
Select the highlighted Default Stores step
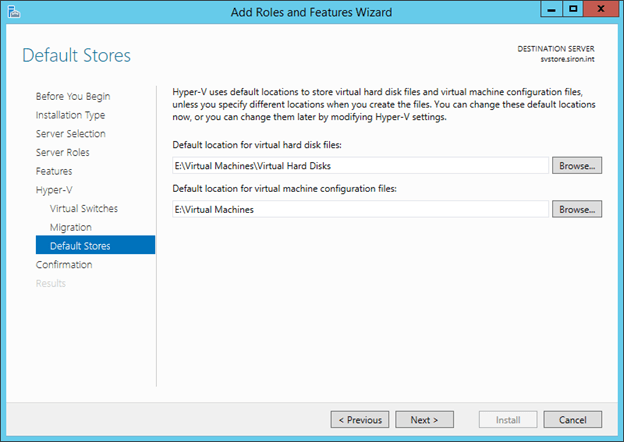tap(80, 246)
